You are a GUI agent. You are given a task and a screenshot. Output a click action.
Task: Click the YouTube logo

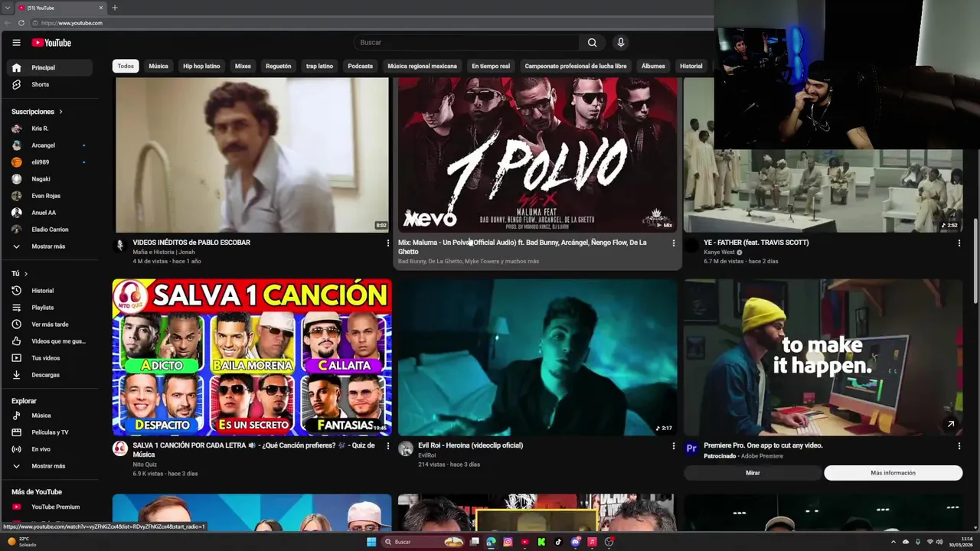[x=51, y=43]
